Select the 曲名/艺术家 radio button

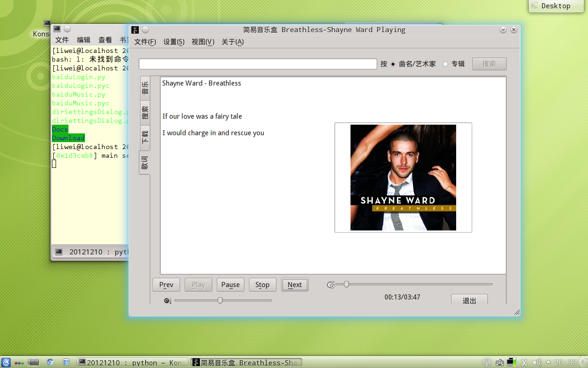[393, 64]
